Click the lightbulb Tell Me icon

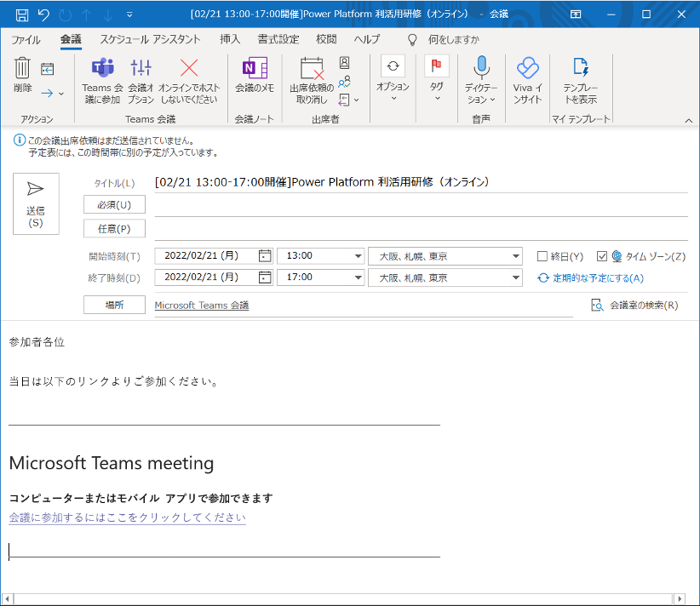(412, 40)
